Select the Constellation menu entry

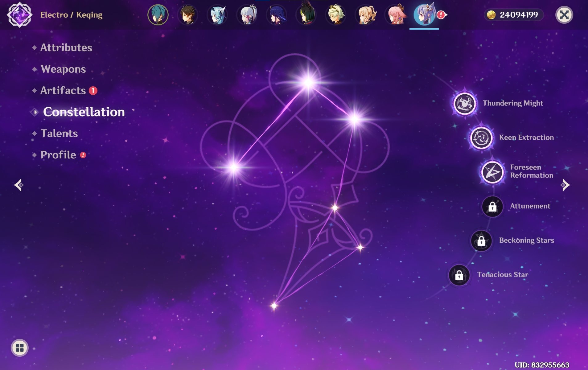tap(84, 112)
